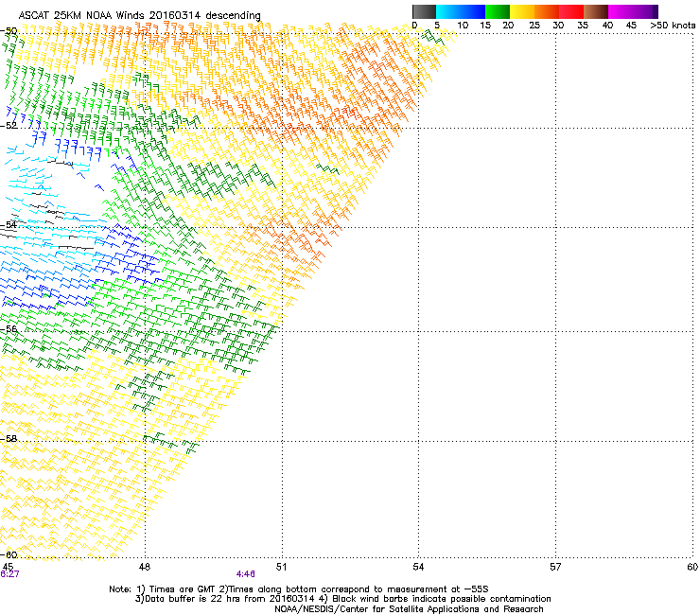This screenshot has height=615, width=700.
Task: Click the legend label '45'
Action: tap(631, 26)
